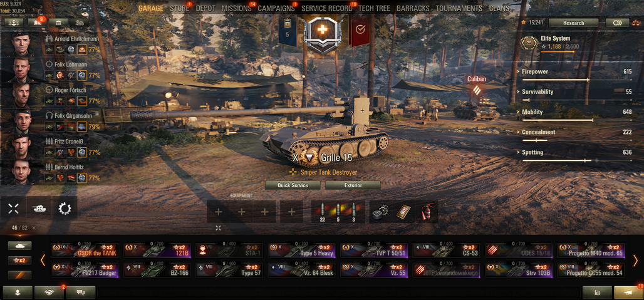Toggle the x2 bonus vehicle filter
Image resolution: width=644 pixels, height=300 pixels.
(19, 261)
